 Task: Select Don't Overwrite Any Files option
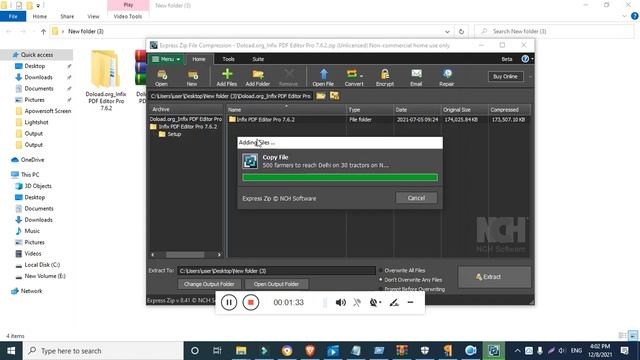tap(410, 280)
